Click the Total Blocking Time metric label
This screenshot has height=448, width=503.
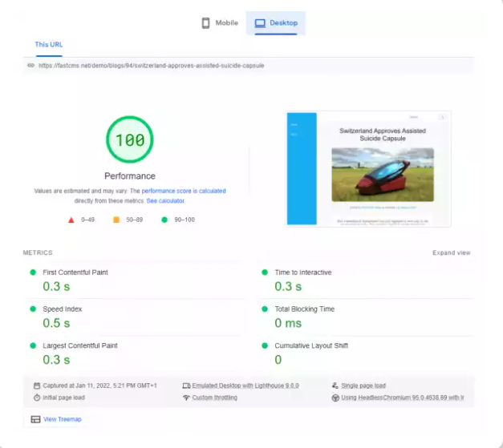[304, 309]
